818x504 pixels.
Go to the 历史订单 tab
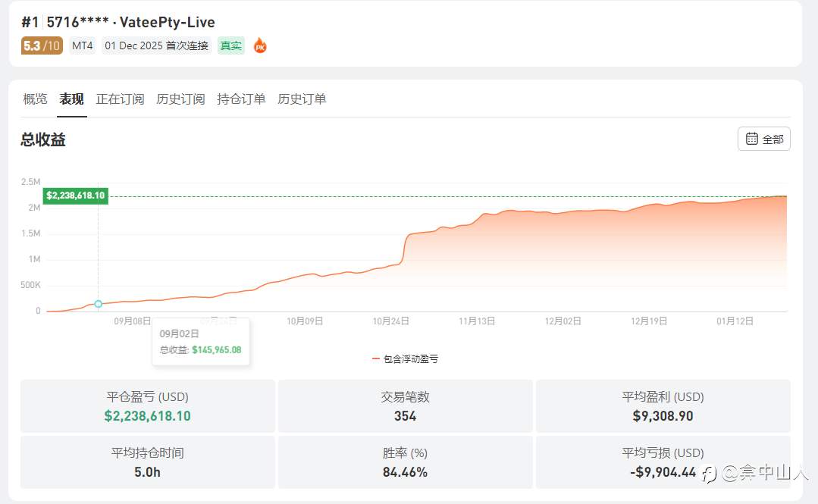point(302,99)
